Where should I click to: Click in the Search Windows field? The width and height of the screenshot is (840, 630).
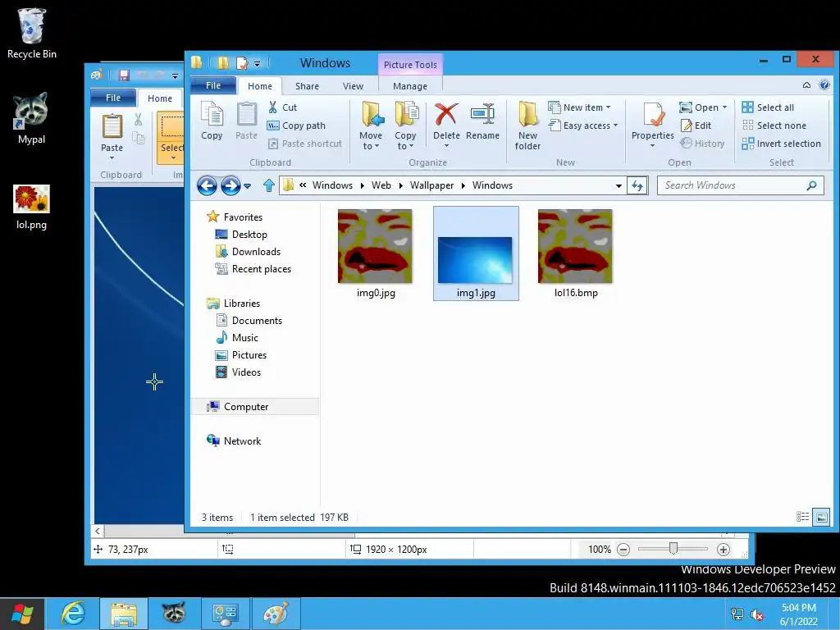point(741,185)
